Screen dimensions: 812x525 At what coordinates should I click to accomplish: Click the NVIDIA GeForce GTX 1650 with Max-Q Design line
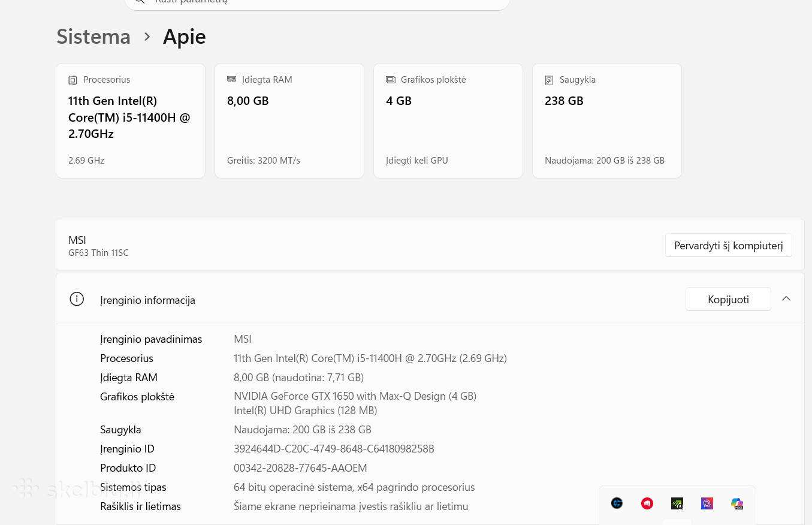point(355,396)
